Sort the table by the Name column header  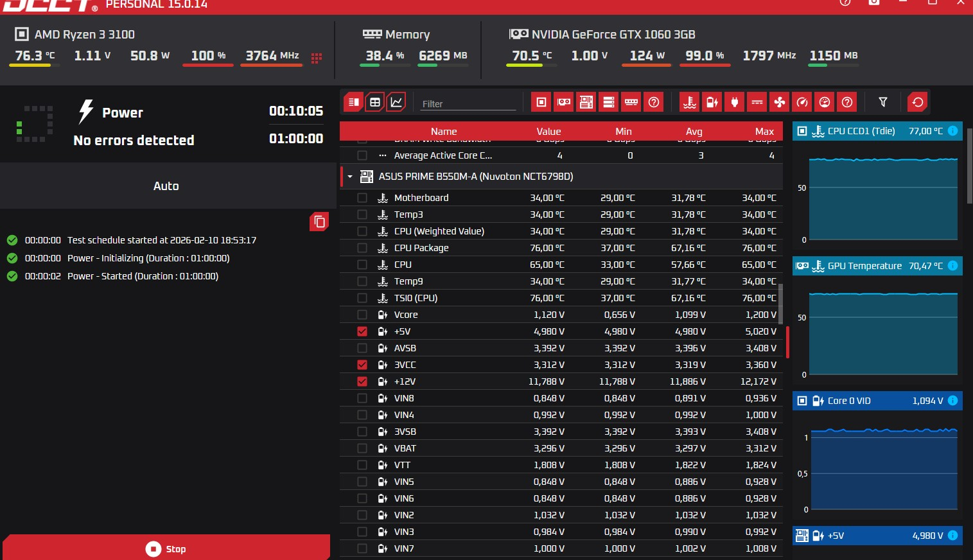tap(444, 131)
